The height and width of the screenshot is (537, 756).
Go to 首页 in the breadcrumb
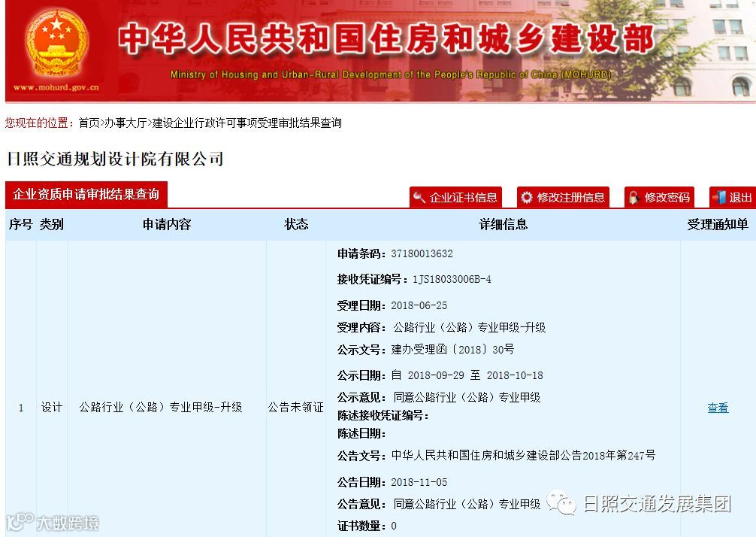pyautogui.click(x=89, y=123)
